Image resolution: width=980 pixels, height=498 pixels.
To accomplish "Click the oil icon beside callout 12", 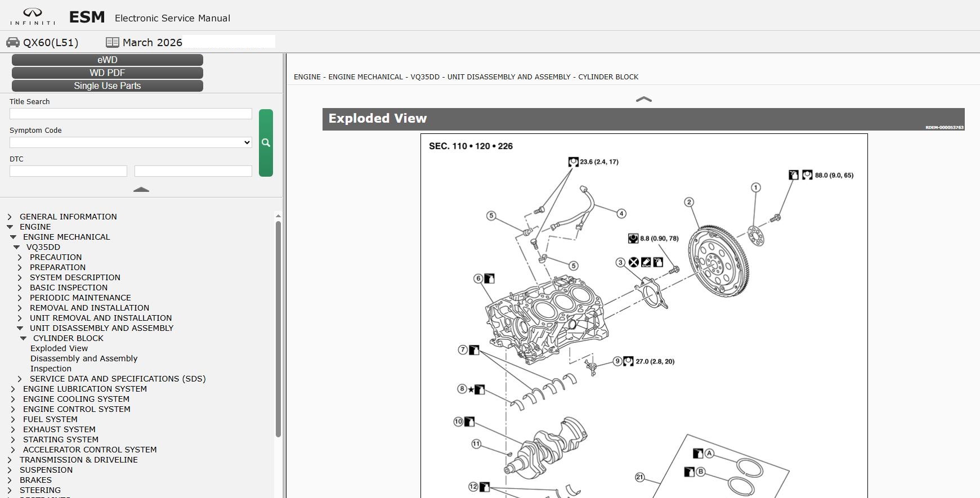I will pyautogui.click(x=485, y=487).
